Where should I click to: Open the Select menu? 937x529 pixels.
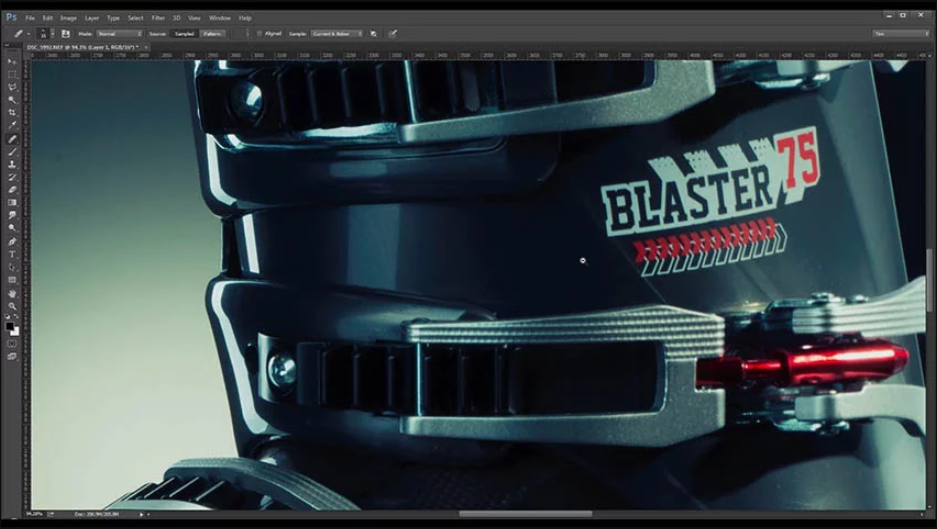pyautogui.click(x=135, y=18)
